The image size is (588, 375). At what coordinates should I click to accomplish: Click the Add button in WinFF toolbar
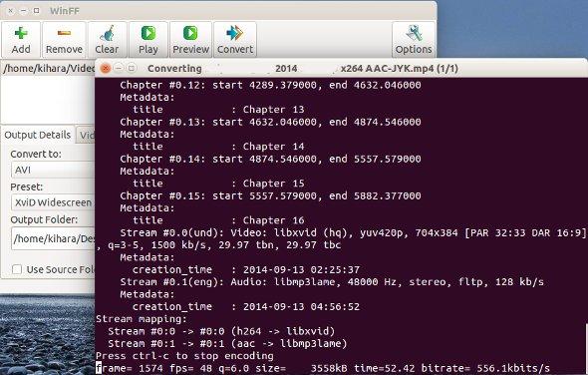click(x=21, y=40)
